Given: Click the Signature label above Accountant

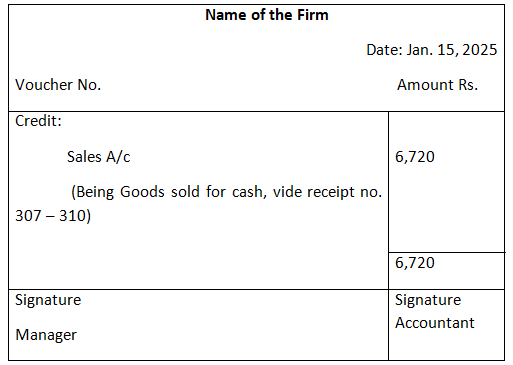Looking at the screenshot, I should coord(428,300).
